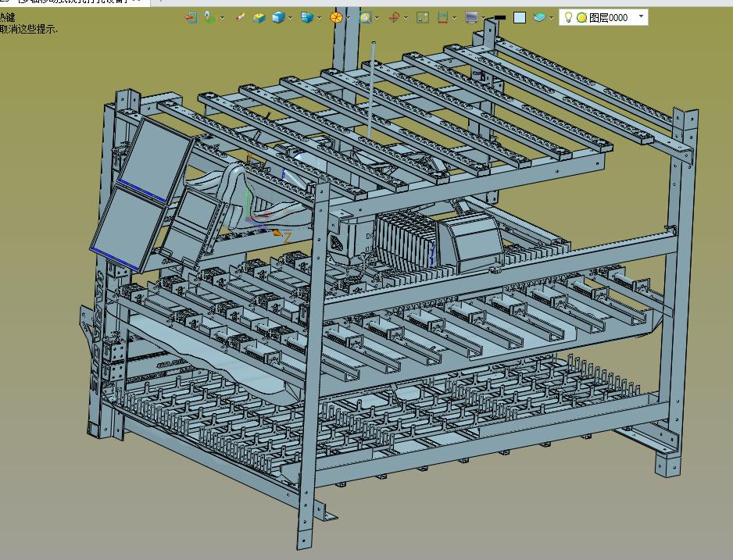Click the teal layer slab icon
Screen dimensions: 733x560
(x=539, y=18)
